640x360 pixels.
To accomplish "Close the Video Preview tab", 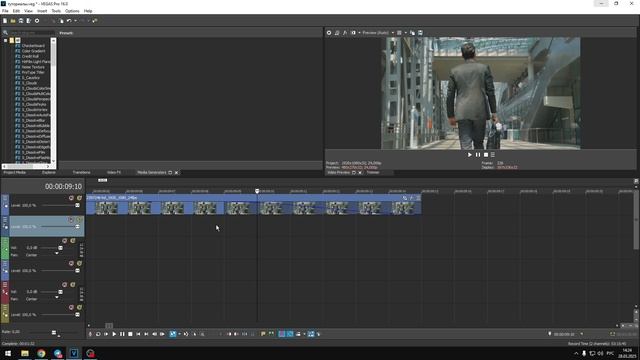I will pyautogui.click(x=360, y=173).
